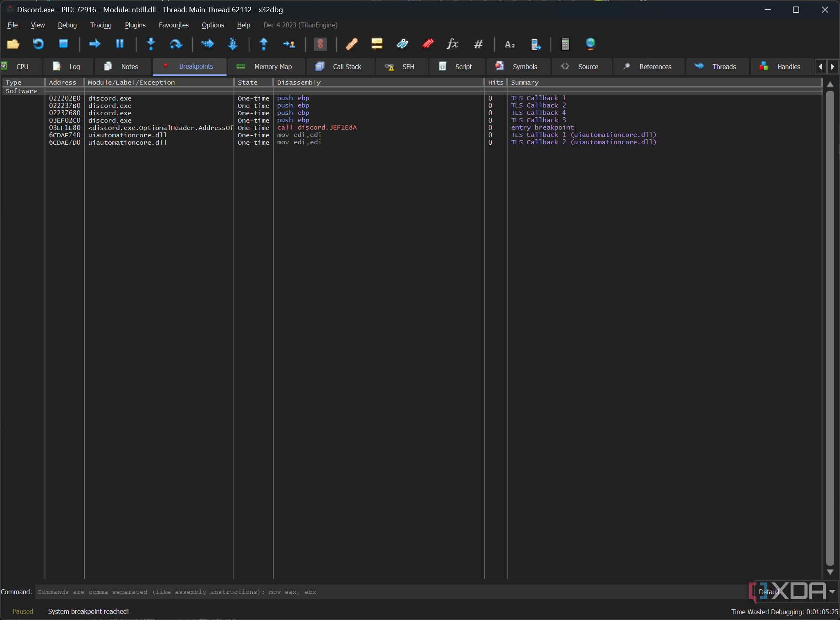Switch to the CPU tab
Image resolution: width=840 pixels, height=620 pixels.
20,67
